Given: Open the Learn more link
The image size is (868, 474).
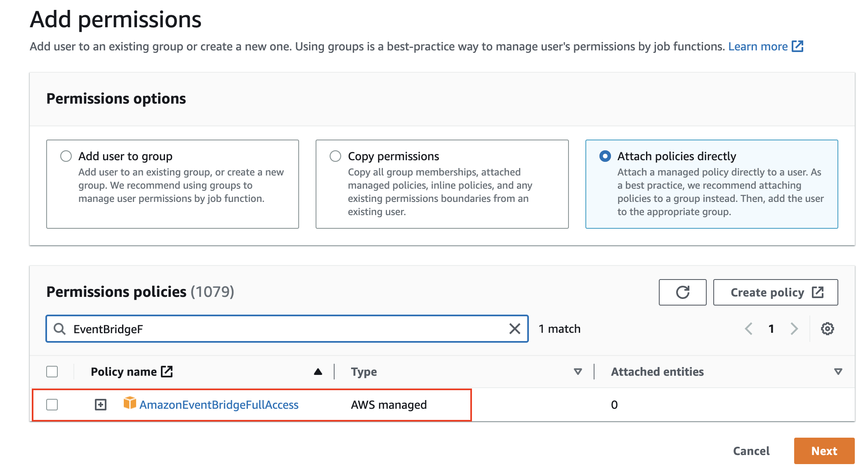Looking at the screenshot, I should 758,46.
